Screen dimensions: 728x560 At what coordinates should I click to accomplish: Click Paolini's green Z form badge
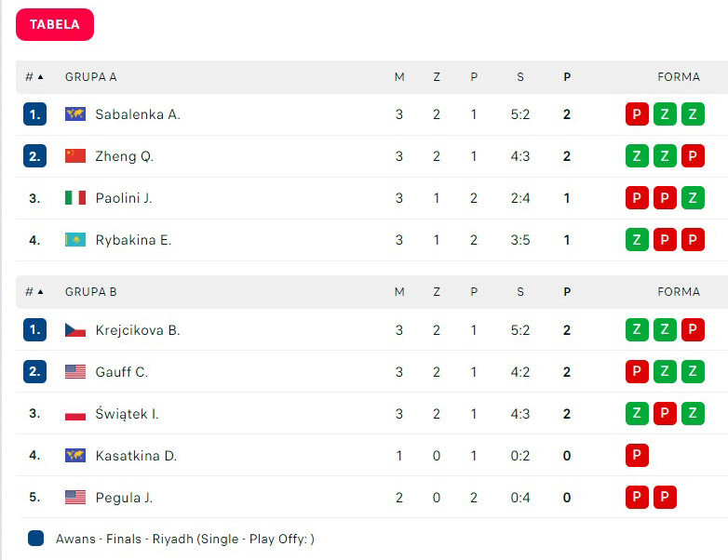tap(693, 198)
